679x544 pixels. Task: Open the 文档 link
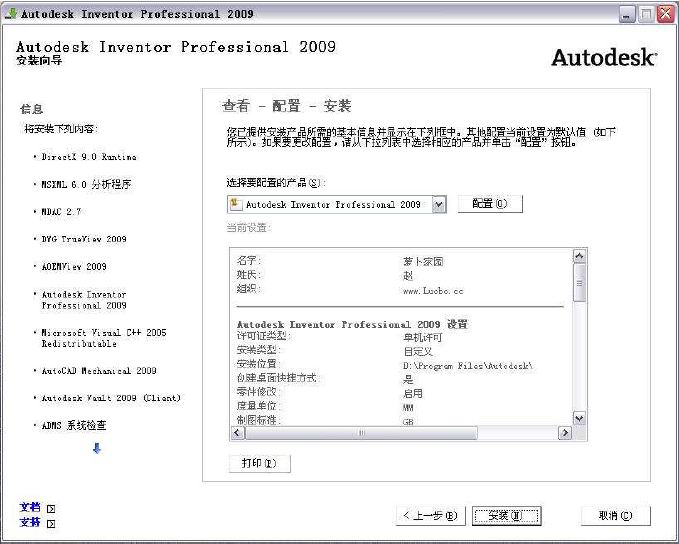pyautogui.click(x=30, y=507)
